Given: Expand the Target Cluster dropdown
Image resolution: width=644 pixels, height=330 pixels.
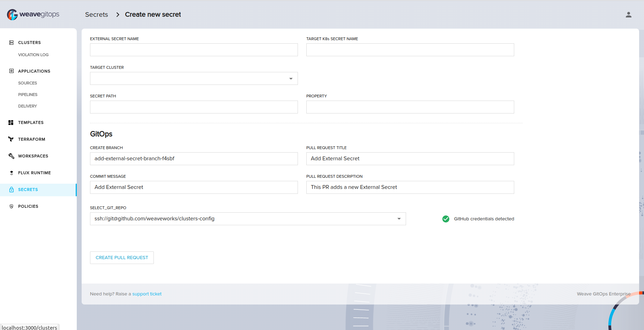Looking at the screenshot, I should 194,79.
